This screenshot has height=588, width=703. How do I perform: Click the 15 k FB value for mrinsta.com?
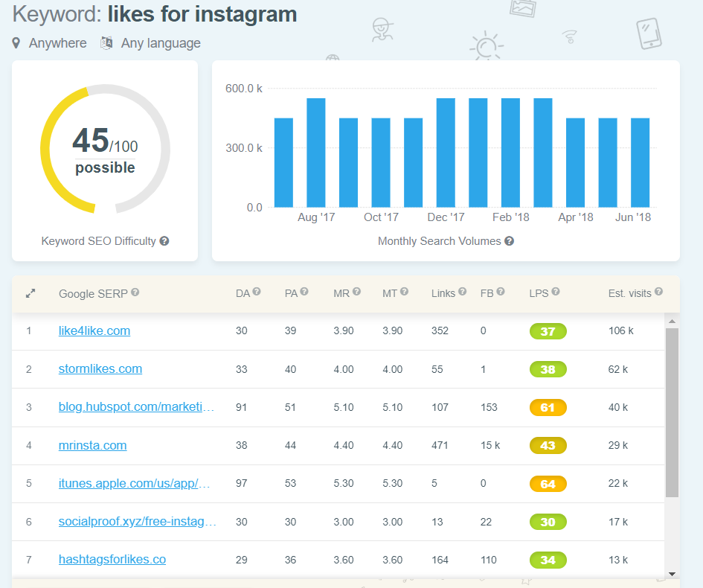point(490,445)
